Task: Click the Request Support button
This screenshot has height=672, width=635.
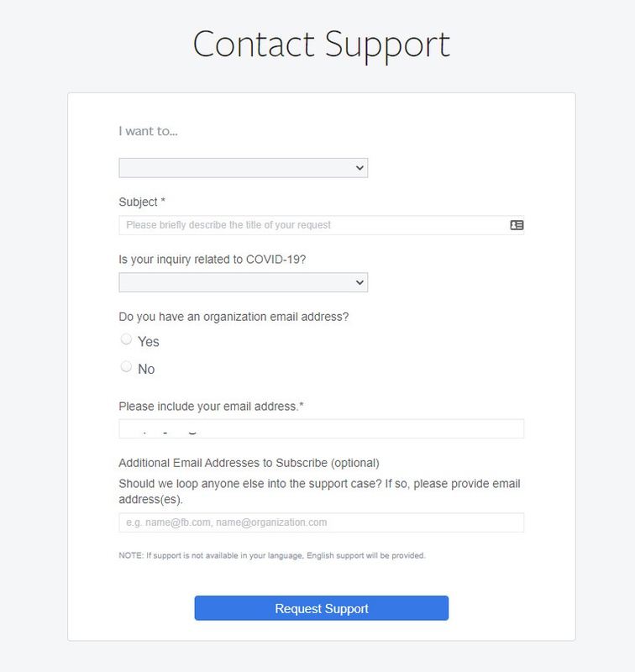Action: click(x=321, y=608)
